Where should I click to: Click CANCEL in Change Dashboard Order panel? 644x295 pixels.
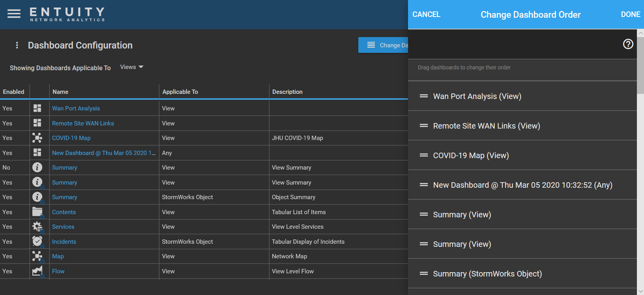426,15
